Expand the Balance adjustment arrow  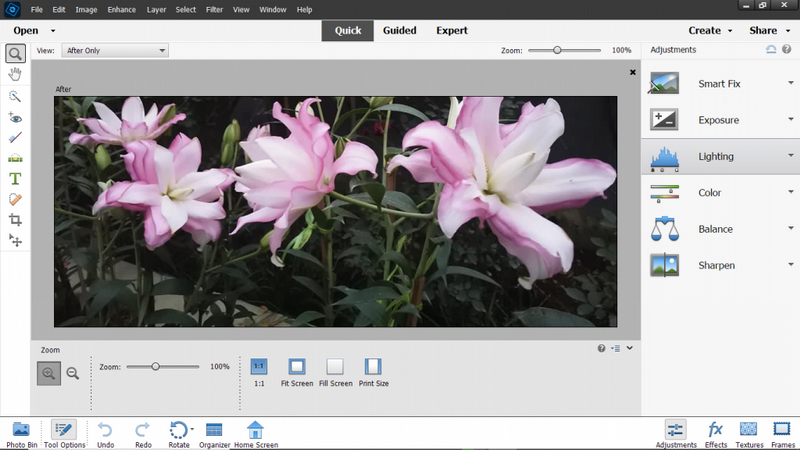click(790, 228)
